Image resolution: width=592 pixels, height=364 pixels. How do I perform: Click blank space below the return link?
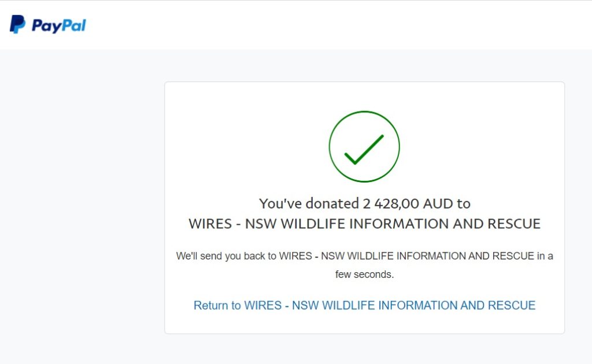pos(364,324)
